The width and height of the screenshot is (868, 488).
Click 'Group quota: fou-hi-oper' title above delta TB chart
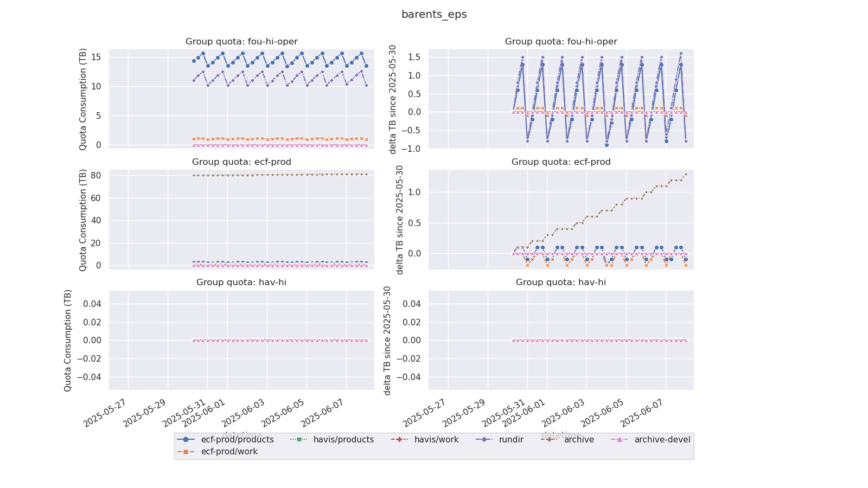coord(561,42)
